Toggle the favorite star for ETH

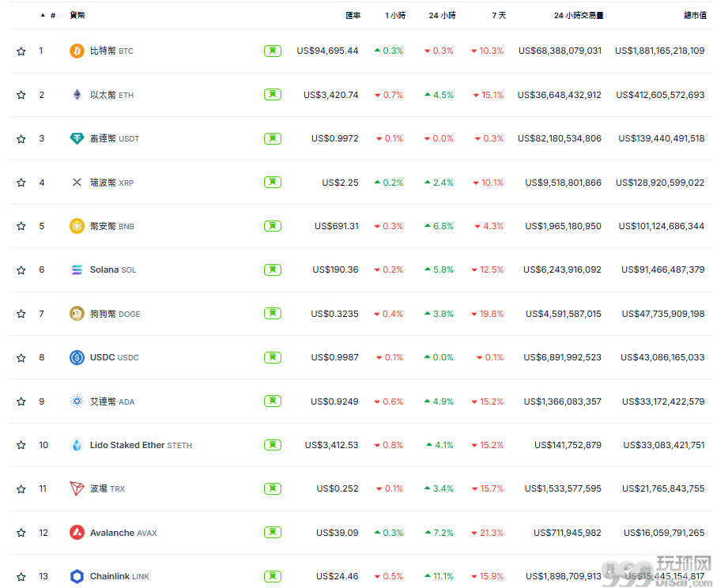click(21, 95)
